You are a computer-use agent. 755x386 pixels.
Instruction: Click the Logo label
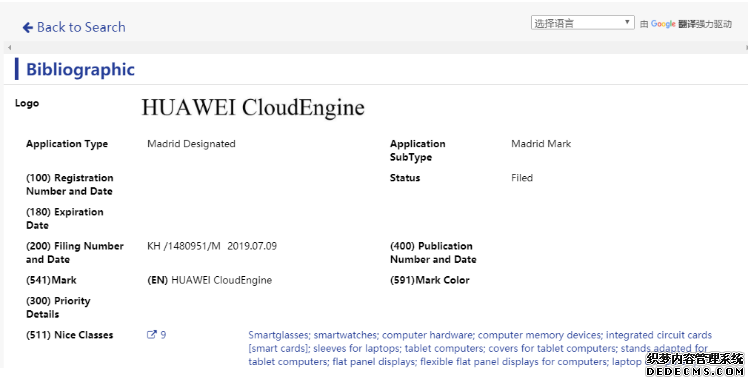point(27,103)
